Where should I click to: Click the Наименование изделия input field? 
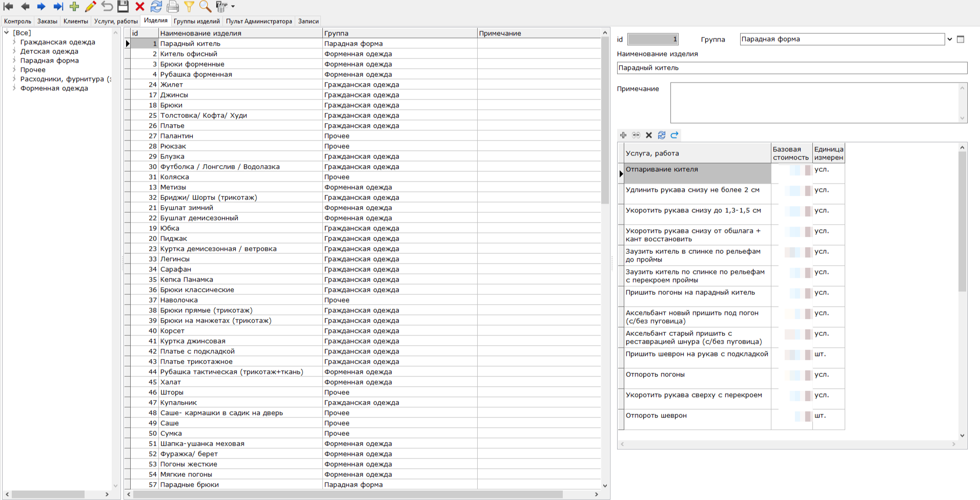(791, 68)
